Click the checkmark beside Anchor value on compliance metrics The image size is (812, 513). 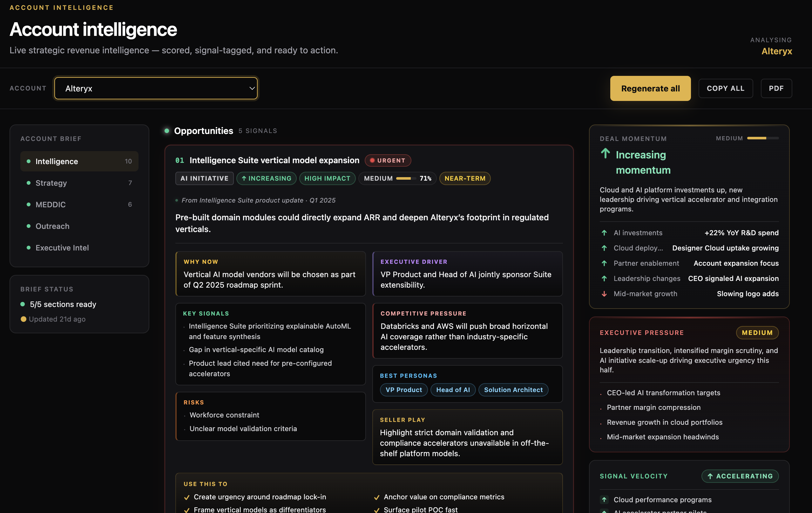pyautogui.click(x=376, y=497)
